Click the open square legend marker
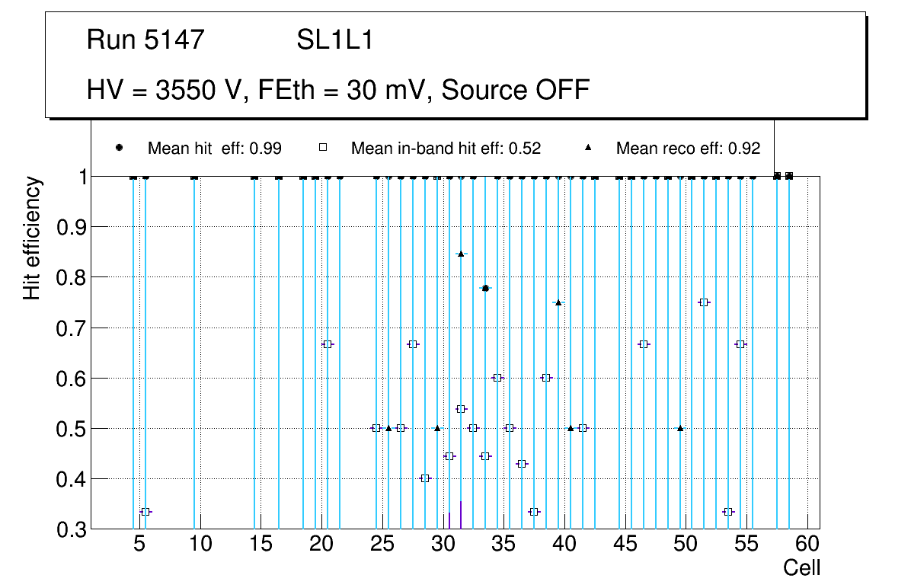This screenshot has width=911, height=588. pos(322,148)
